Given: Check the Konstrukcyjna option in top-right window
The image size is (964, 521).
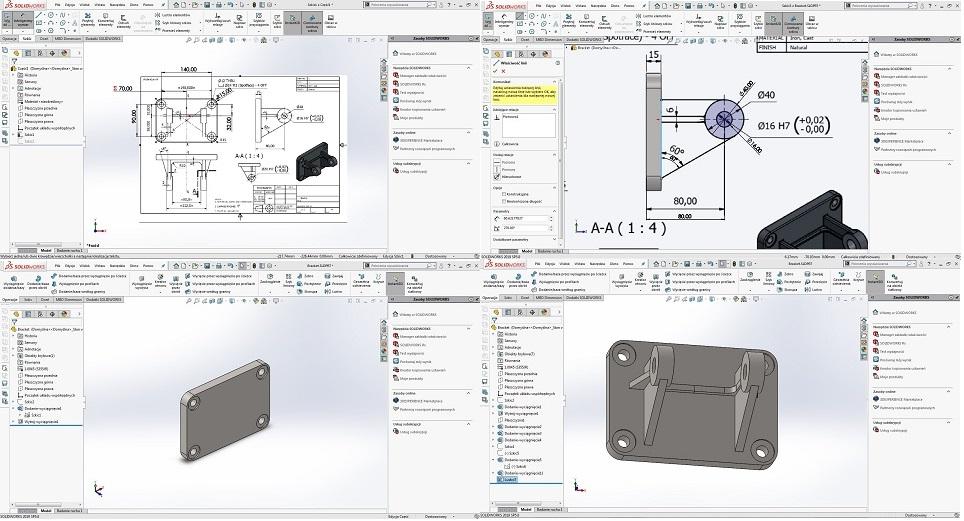Looking at the screenshot, I should [504, 194].
